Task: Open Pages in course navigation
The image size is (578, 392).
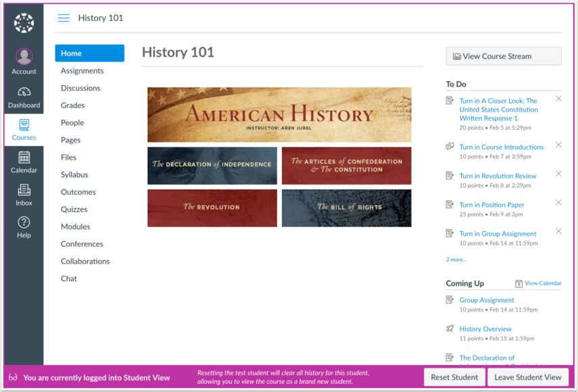Action: [70, 140]
